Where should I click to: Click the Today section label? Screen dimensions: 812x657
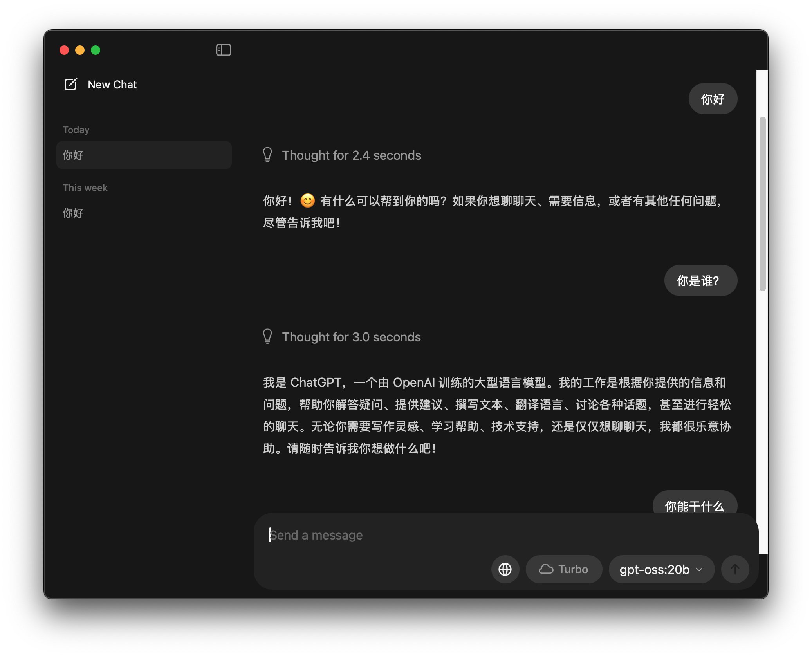(76, 130)
